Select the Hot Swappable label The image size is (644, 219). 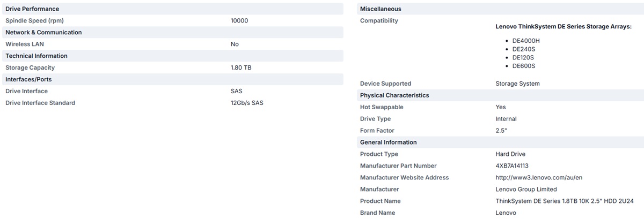pos(382,108)
